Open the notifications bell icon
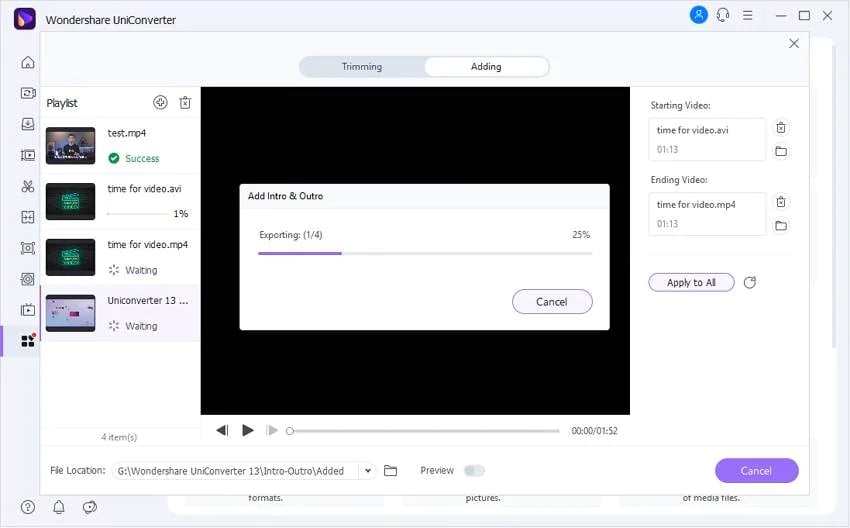This screenshot has width=850, height=528. click(x=59, y=507)
